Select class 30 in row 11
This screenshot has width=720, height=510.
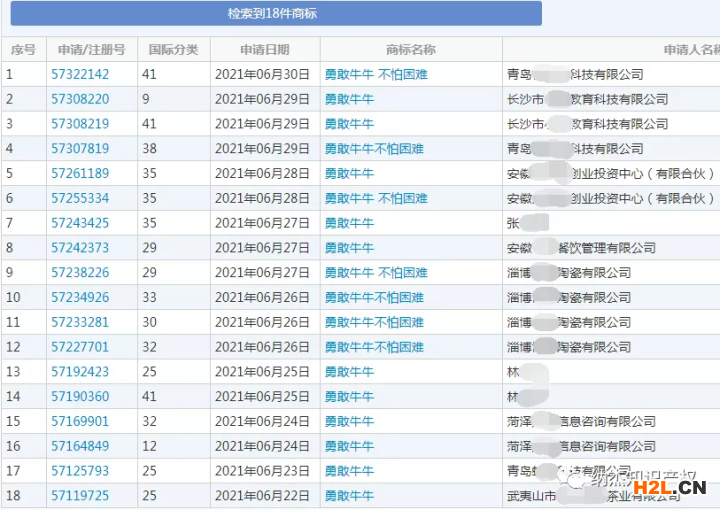tap(149, 322)
